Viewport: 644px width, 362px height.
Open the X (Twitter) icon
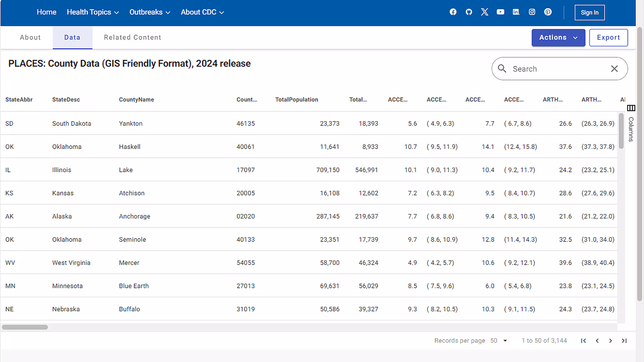(485, 12)
